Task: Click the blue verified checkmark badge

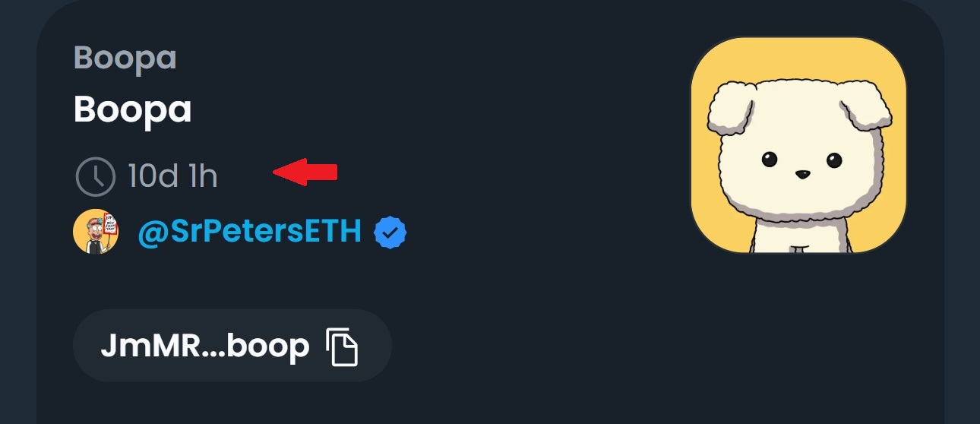Action: 390,233
